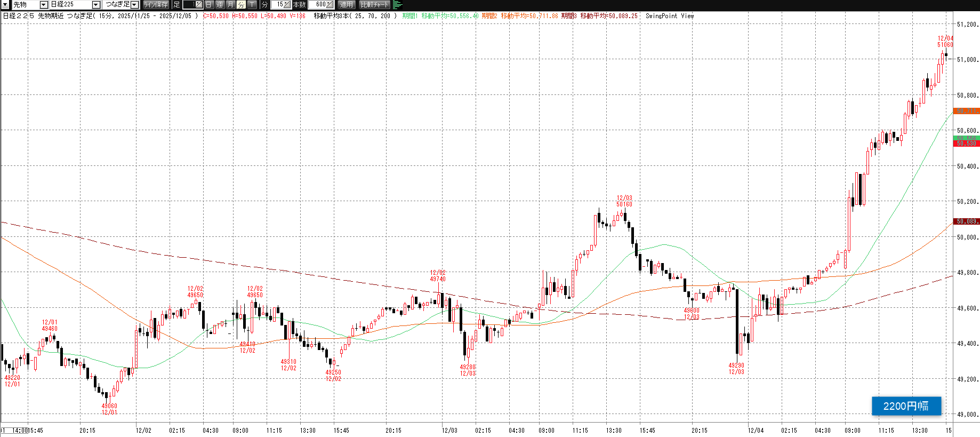Open the 比較チャート comparison chart

tap(374, 5)
